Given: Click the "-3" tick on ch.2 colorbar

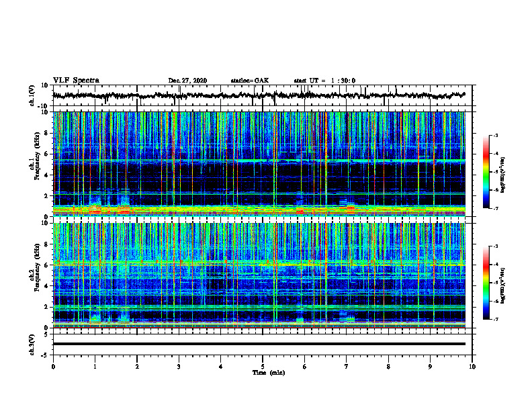Looking at the screenshot, I should [x=496, y=246].
